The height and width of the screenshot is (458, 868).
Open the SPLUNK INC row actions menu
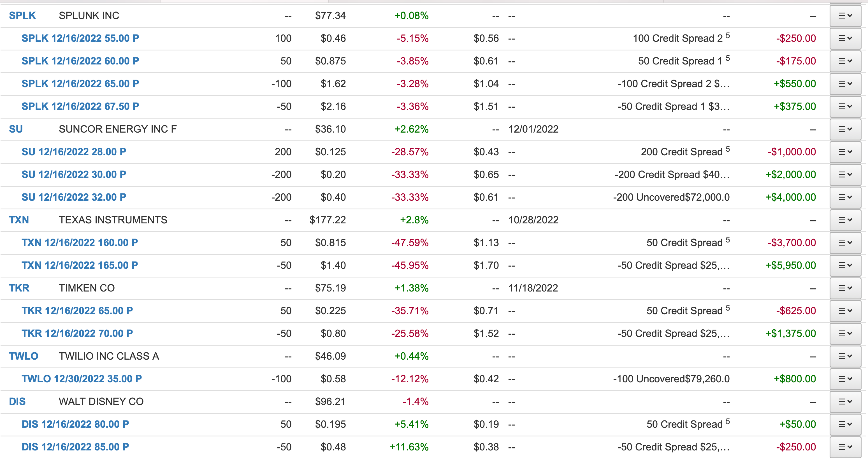click(845, 16)
